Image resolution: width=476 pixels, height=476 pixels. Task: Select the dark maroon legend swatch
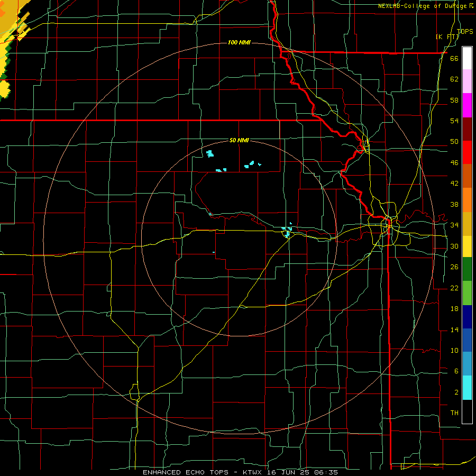(467, 129)
